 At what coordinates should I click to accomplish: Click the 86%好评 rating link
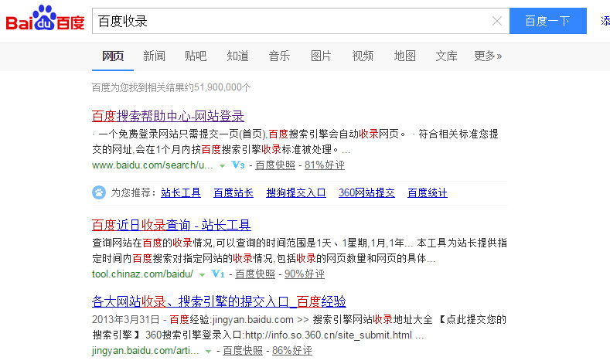(291, 351)
